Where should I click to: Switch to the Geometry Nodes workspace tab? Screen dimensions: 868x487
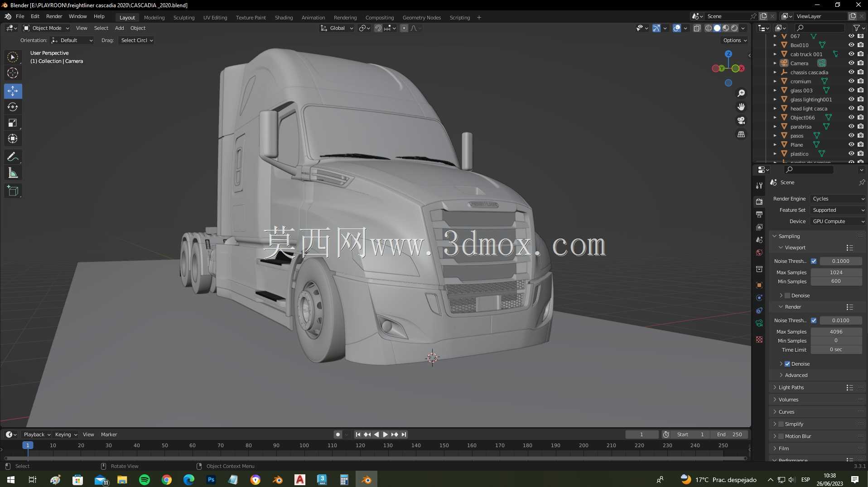pyautogui.click(x=421, y=18)
